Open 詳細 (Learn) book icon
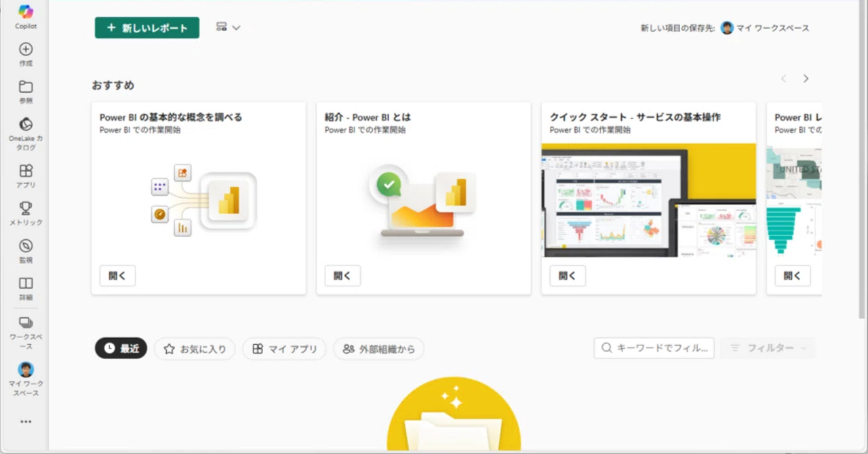 (x=26, y=289)
